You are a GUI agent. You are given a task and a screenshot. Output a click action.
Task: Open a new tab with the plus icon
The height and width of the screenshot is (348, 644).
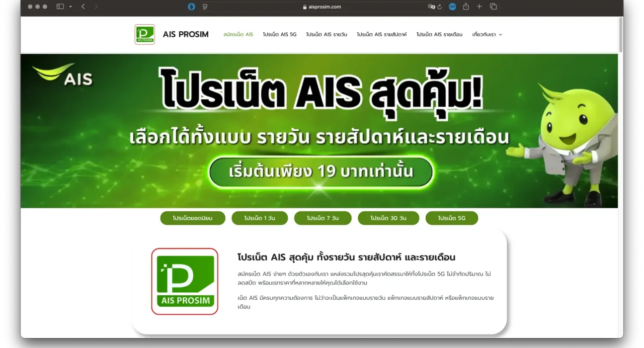coord(480,6)
